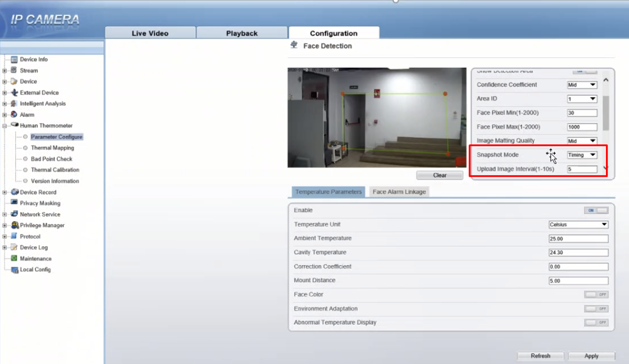Click the Apply button

click(x=592, y=356)
